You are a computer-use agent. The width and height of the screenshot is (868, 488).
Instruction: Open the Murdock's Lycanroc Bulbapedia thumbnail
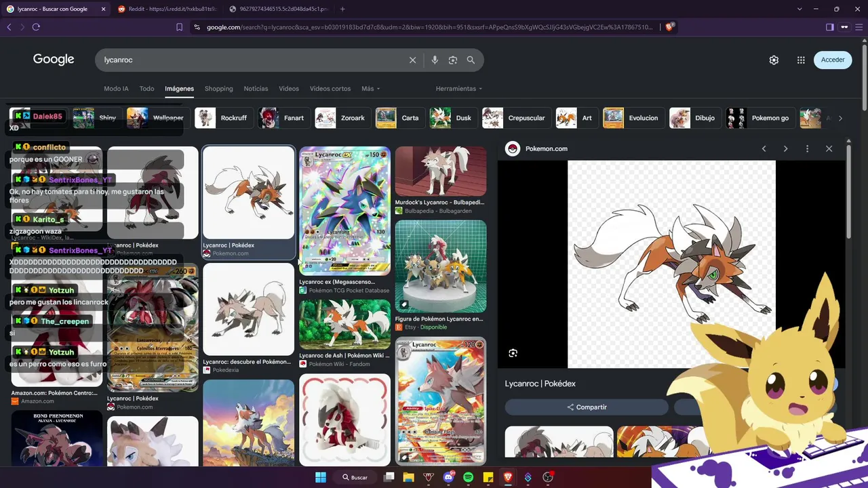pos(441,171)
